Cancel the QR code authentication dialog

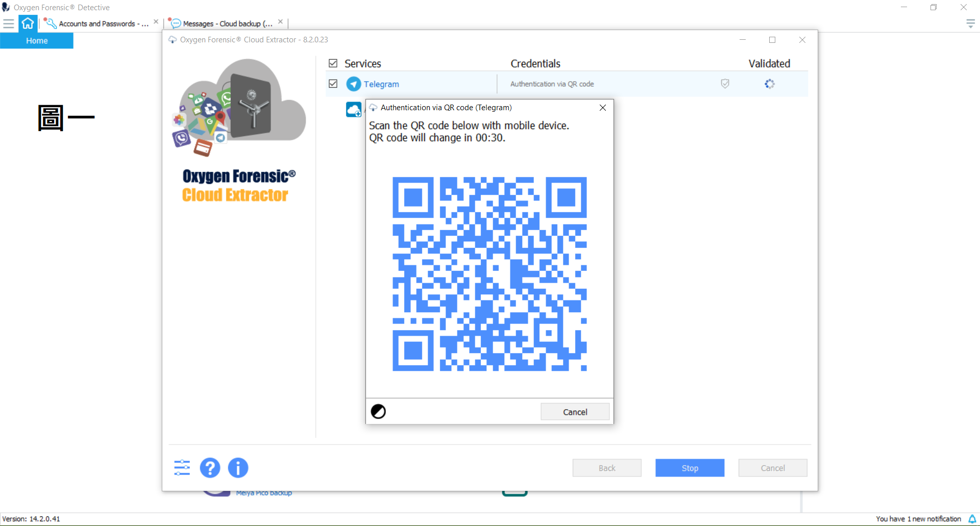[575, 412]
